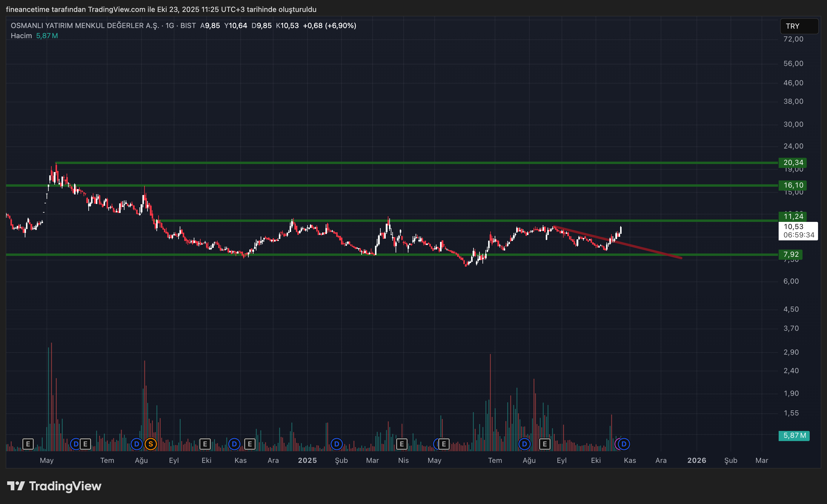Viewport: 827px width, 504px height.
Task: Click the 20,34 green price label
Action: [x=793, y=163]
